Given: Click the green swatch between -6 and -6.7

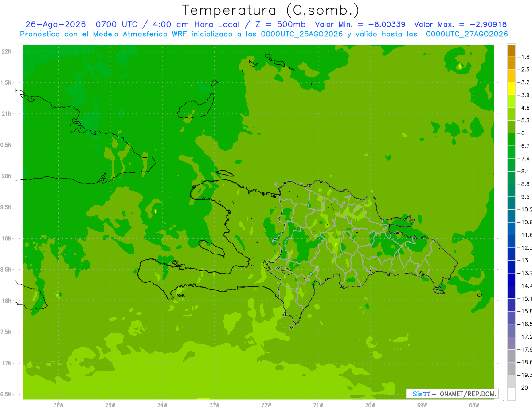Looking at the screenshot, I should (511, 140).
